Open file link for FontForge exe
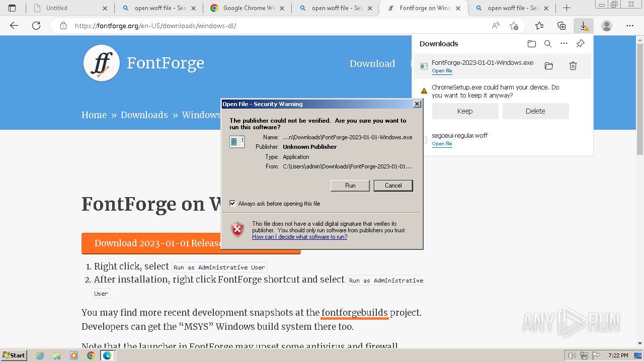Image resolution: width=644 pixels, height=362 pixels. 442,71
